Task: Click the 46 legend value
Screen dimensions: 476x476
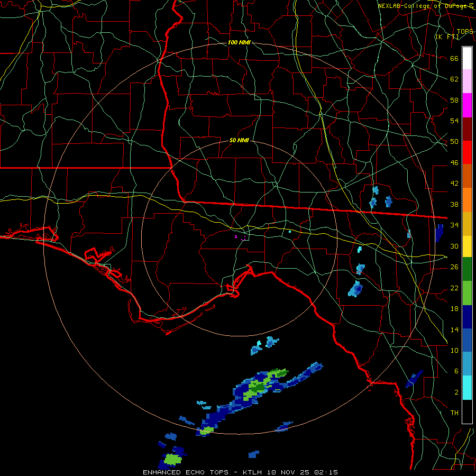Action: (454, 163)
